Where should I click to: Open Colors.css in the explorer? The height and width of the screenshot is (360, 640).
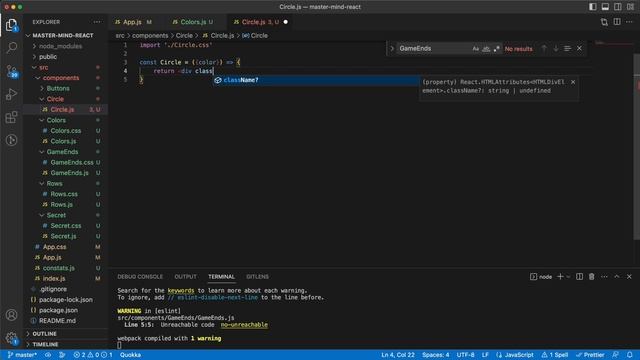click(x=65, y=131)
